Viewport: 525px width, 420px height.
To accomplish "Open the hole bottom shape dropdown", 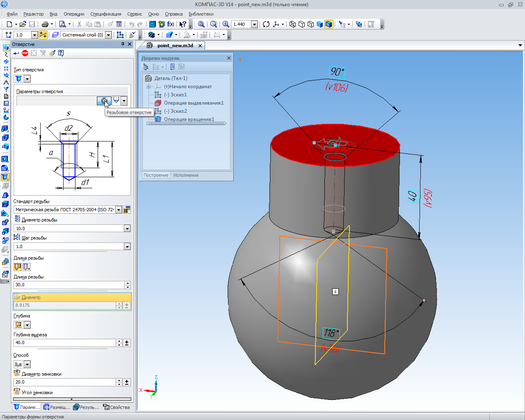I will point(124,100).
